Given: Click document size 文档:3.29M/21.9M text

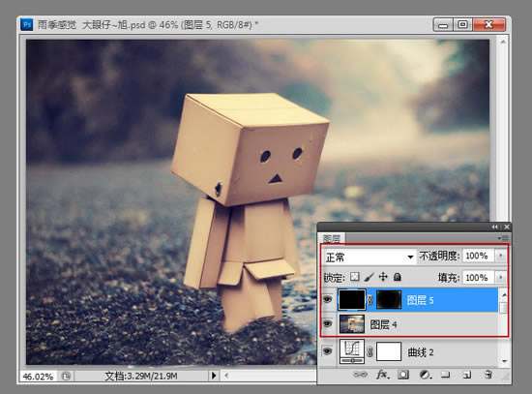Looking at the screenshot, I should tap(141, 376).
